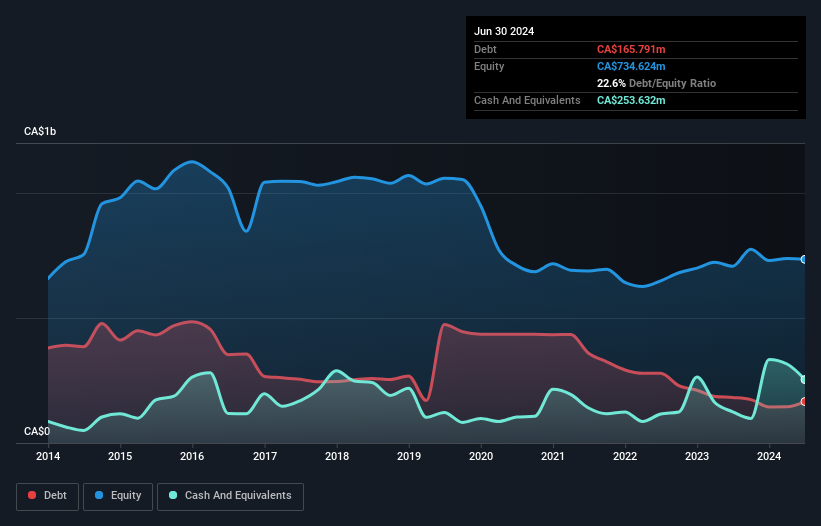This screenshot has height=526, width=821.
Task: Click the Debt end-point marker on the red line
Action: tap(804, 401)
